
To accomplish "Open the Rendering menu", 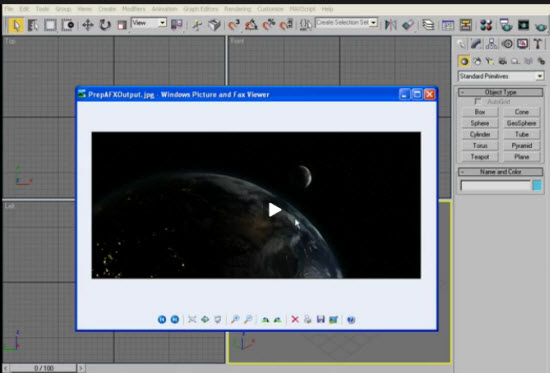I will click(238, 9).
